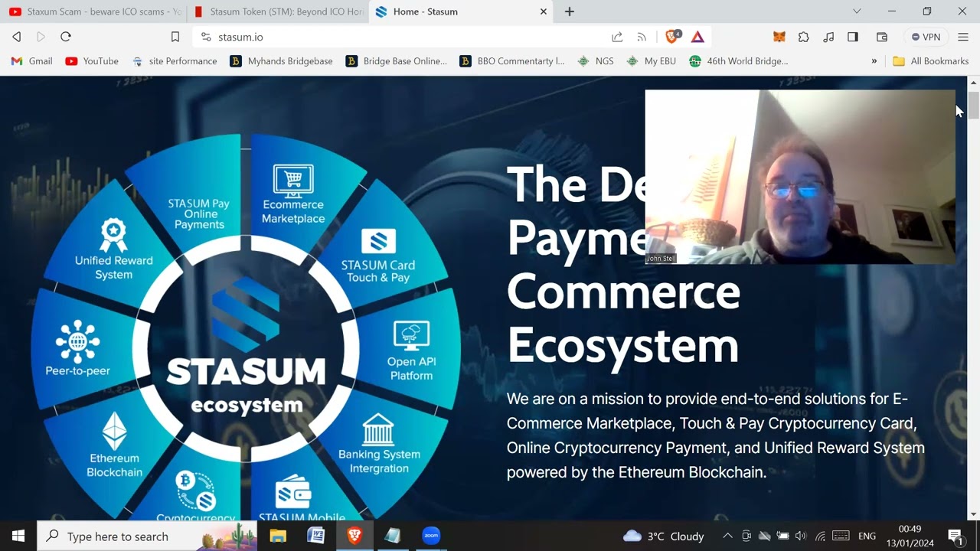Open the Wi-Fi network tray icon
The height and width of the screenshot is (551, 980).
click(821, 536)
